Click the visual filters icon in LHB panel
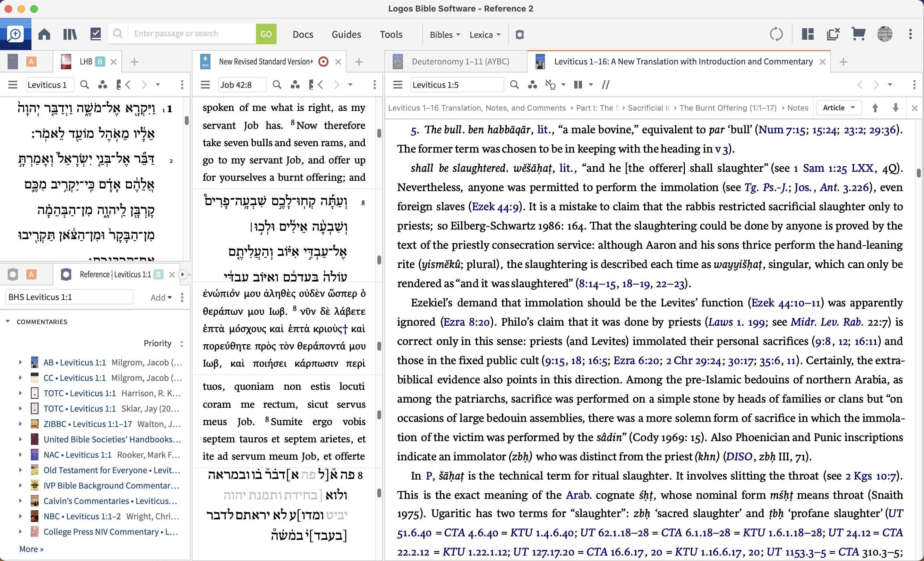 [102, 85]
